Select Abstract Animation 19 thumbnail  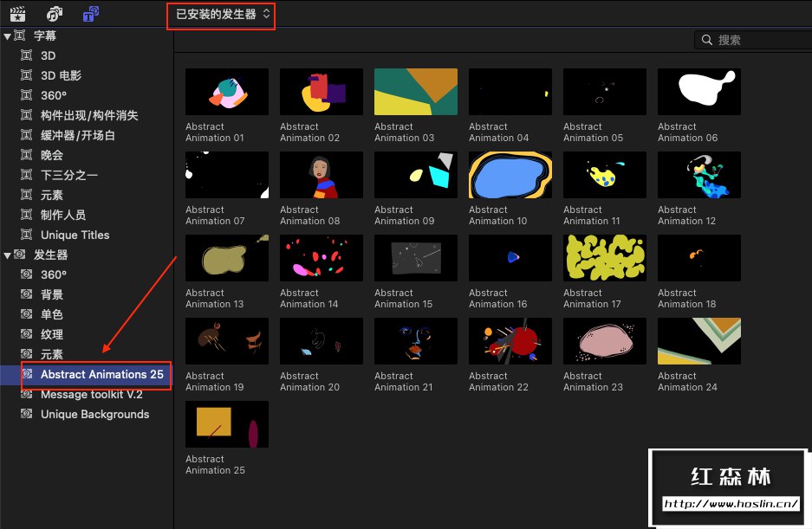coord(227,341)
